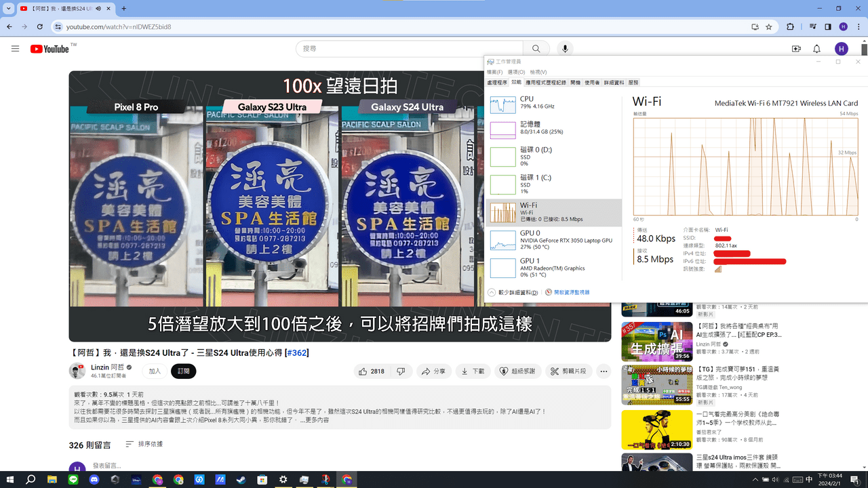Select GPU 0 NVIDIA GeForce entry
The image size is (868, 488).
[554, 239]
